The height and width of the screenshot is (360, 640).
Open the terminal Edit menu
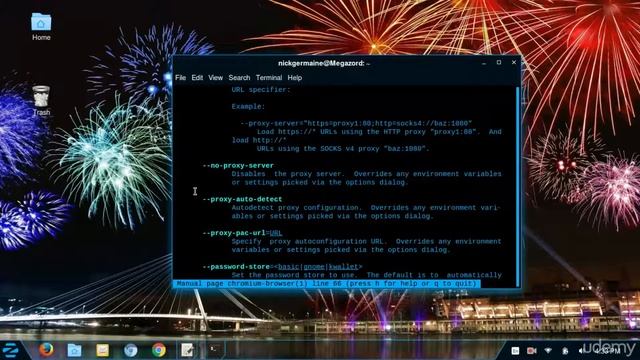(197, 78)
